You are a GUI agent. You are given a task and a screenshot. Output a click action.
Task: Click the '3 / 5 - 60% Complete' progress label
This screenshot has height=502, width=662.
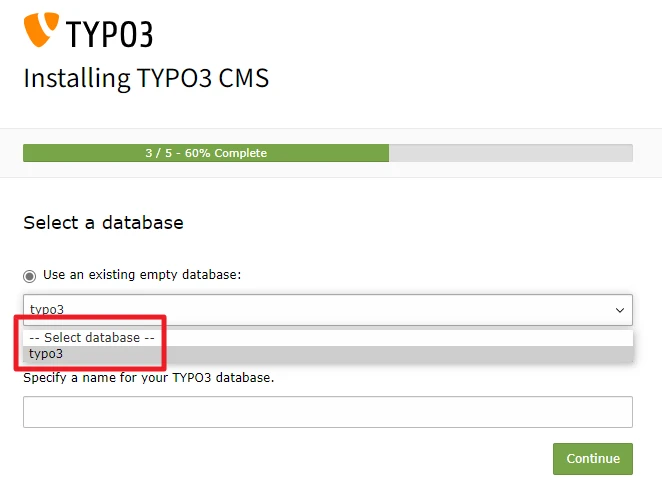tap(205, 153)
